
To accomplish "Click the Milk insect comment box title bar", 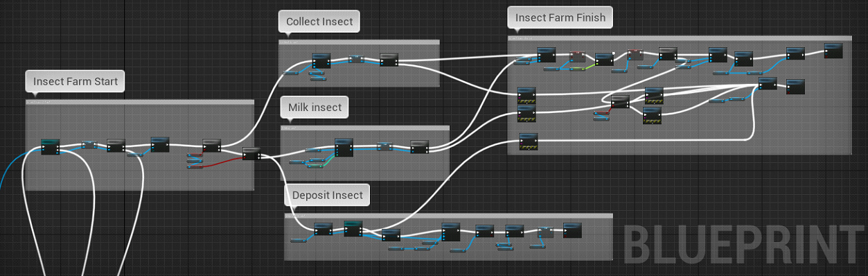I will click(365, 128).
